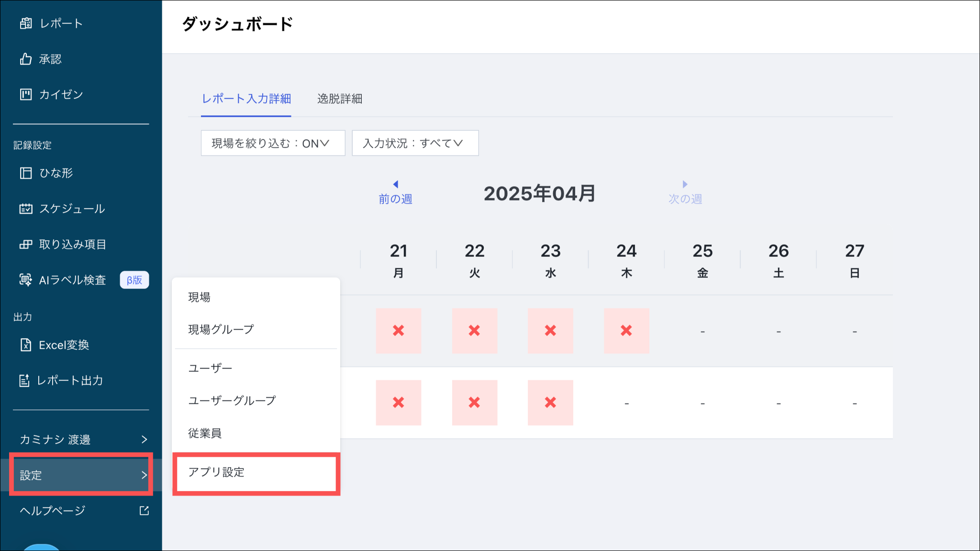Click the レポート clipboard icon in sidebar
Screen dimensions: 980x551
(26, 23)
